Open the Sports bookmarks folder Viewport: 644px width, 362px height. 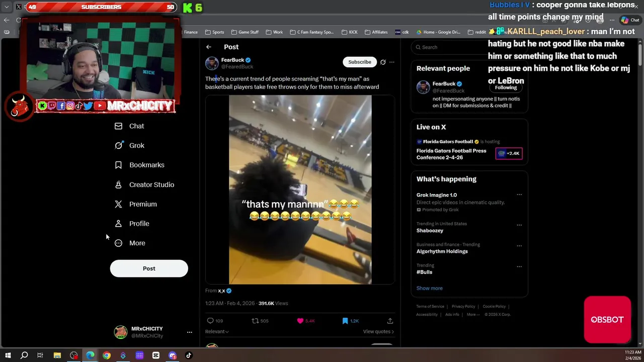[x=214, y=32]
